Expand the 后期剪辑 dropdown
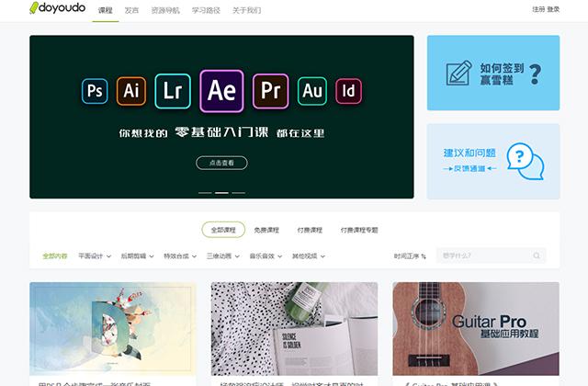This screenshot has width=588, height=386. coord(137,256)
